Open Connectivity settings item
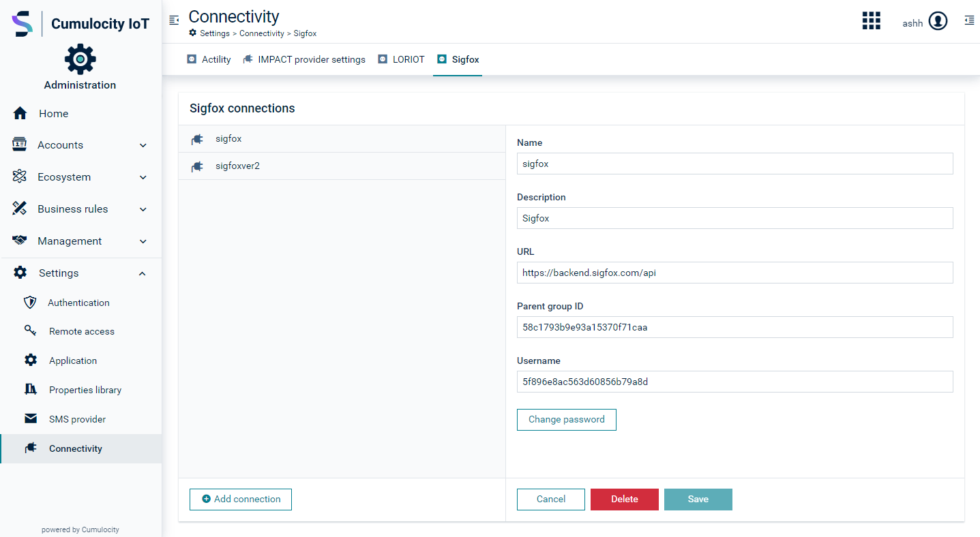The width and height of the screenshot is (980, 537). point(81,448)
